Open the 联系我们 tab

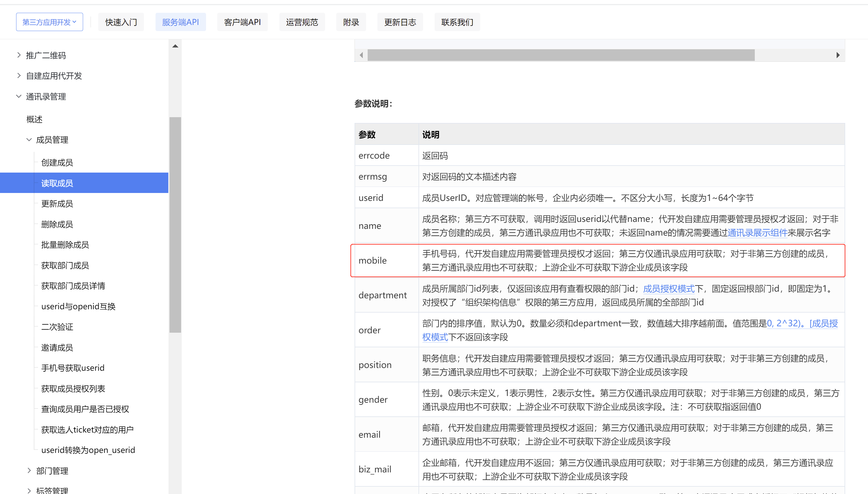[x=457, y=22]
